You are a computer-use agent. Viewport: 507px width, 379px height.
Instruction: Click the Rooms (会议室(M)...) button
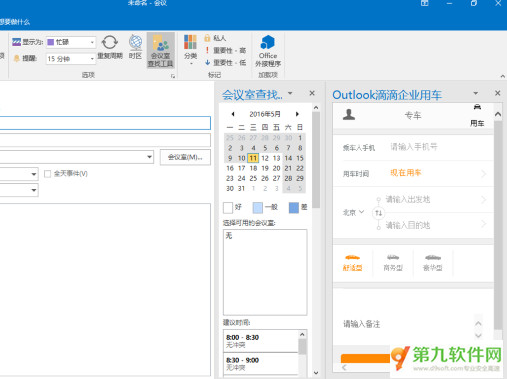tap(185, 157)
